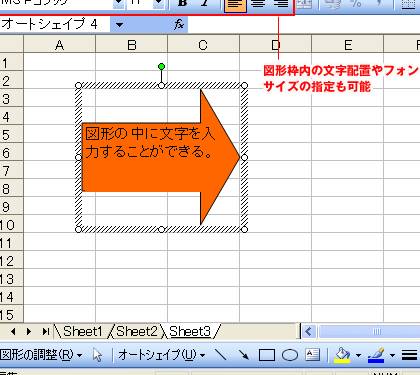Click cell A13 in the worksheet
The width and height of the screenshot is (420, 375).
pyautogui.click(x=60, y=278)
